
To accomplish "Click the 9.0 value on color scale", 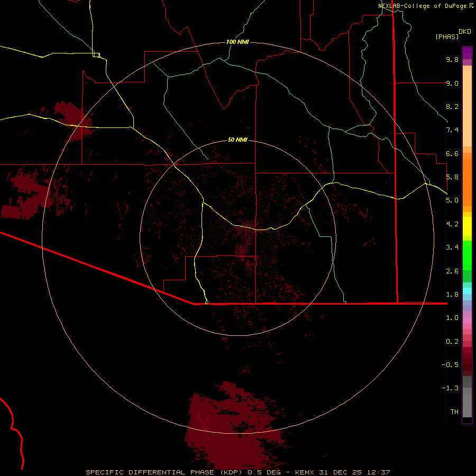I will (452, 83).
